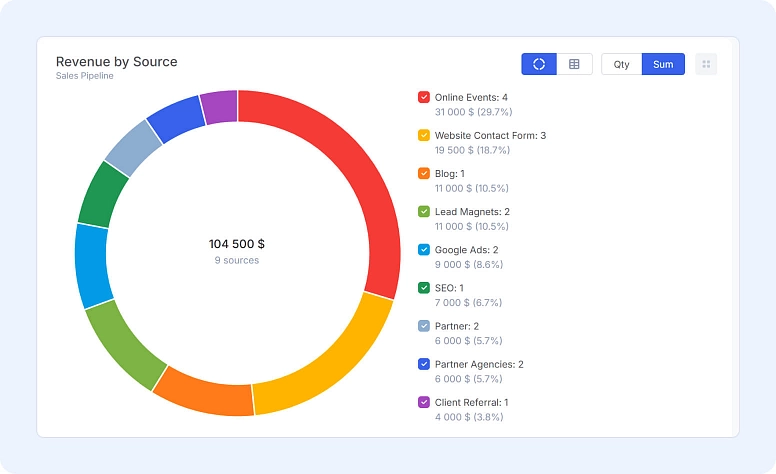Select the purple Client Referral donut segment
The width and height of the screenshot is (776, 474).
click(220, 106)
